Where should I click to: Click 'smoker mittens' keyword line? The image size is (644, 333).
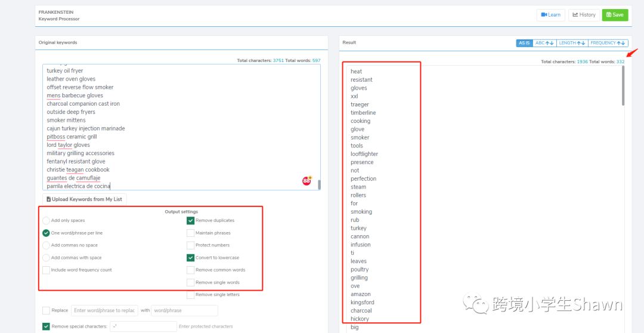[66, 120]
